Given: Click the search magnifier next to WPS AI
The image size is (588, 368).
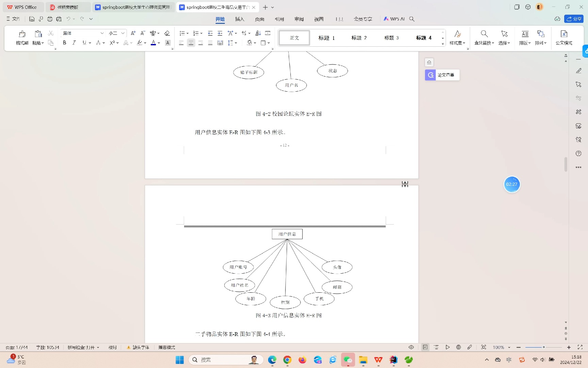Looking at the screenshot, I should coord(412,19).
